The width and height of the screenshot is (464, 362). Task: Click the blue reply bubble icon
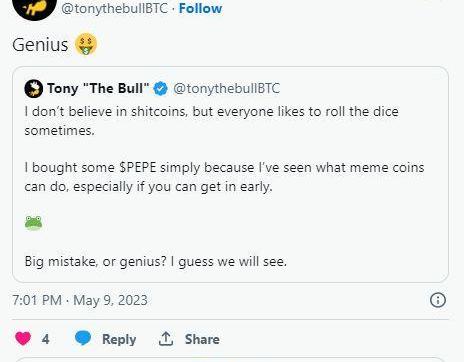click(x=83, y=338)
